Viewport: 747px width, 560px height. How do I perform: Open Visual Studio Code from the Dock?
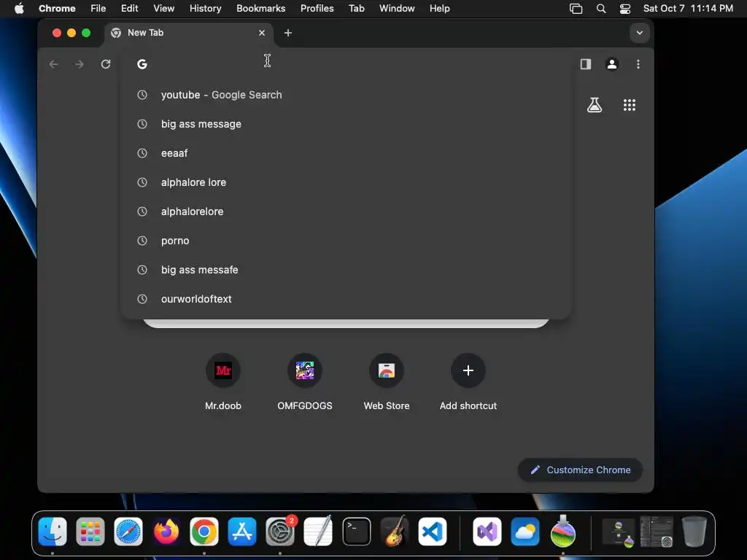[433, 532]
